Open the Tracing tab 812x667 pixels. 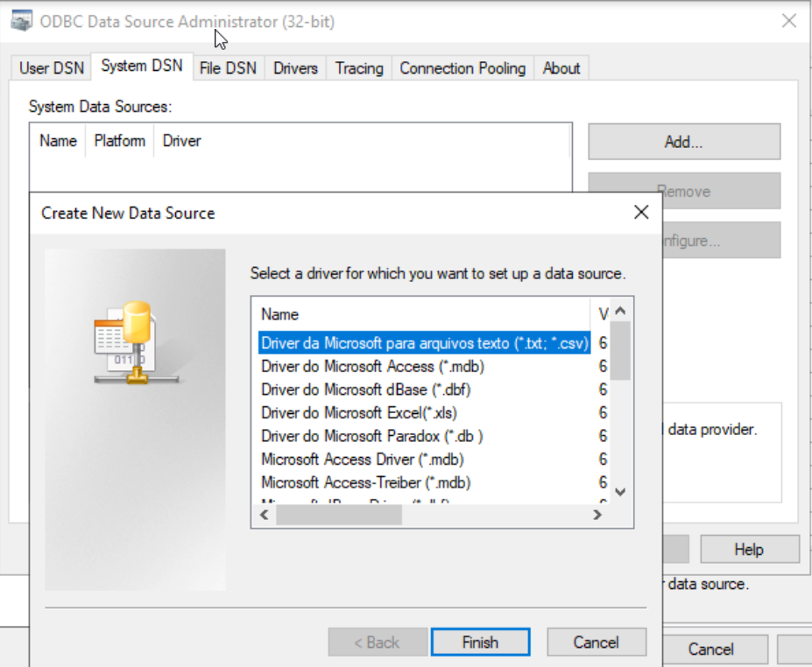click(x=359, y=67)
